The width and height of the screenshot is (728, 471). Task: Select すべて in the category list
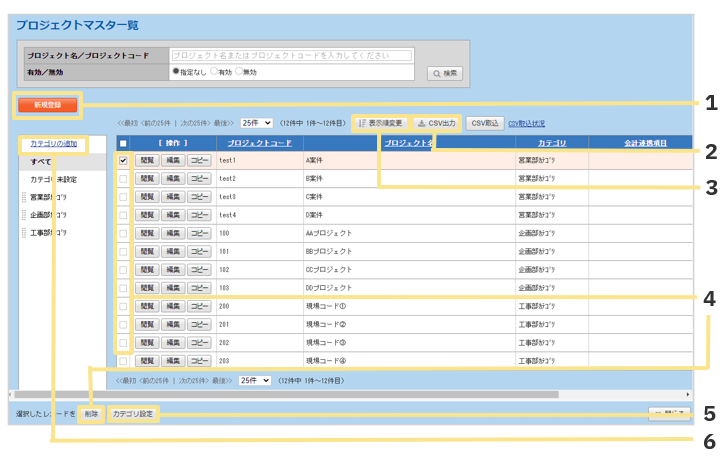tap(41, 161)
